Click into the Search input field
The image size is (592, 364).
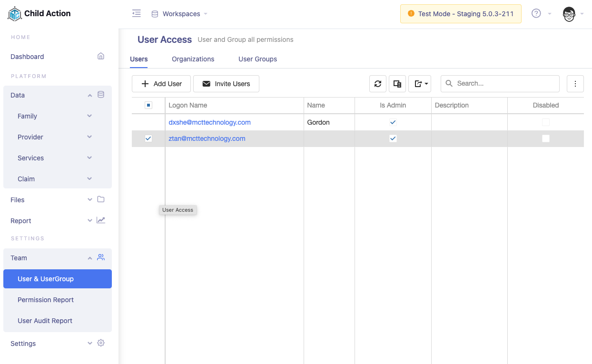pos(504,84)
